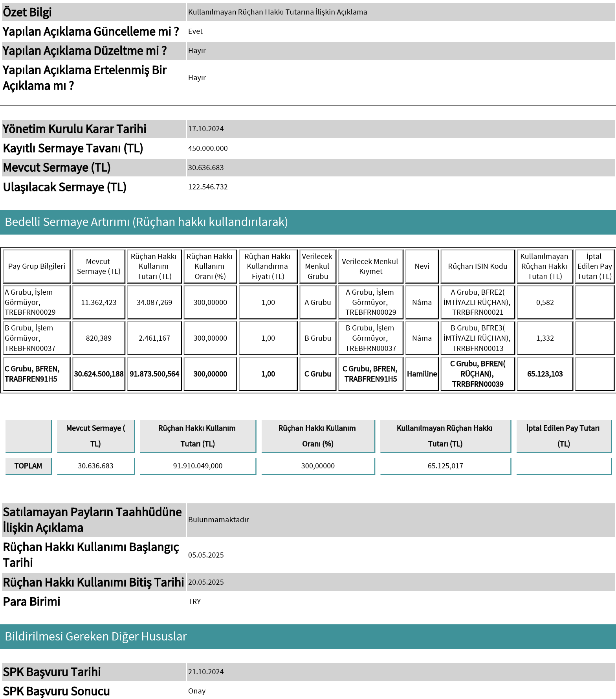Click the B Grubu unused amount 1,332
Viewport: 616px width, 699px height.
[x=545, y=338]
